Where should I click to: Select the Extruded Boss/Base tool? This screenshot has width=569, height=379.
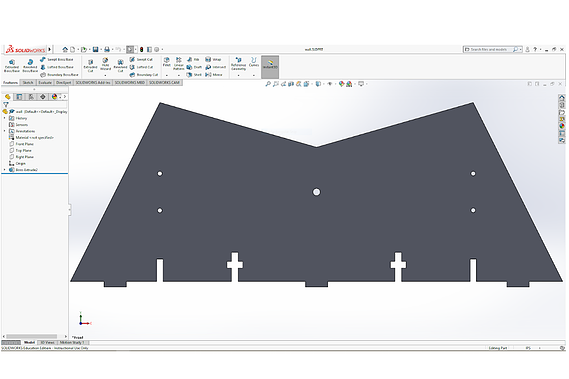pos(12,66)
